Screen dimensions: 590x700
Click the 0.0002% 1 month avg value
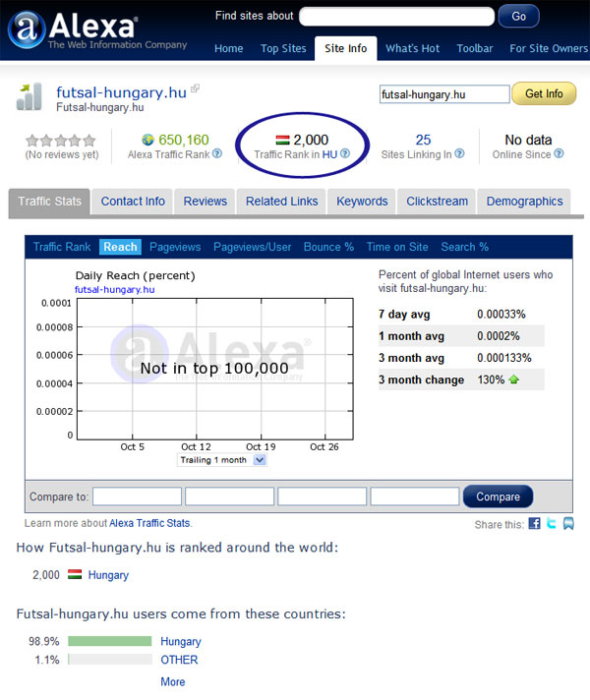pyautogui.click(x=498, y=335)
